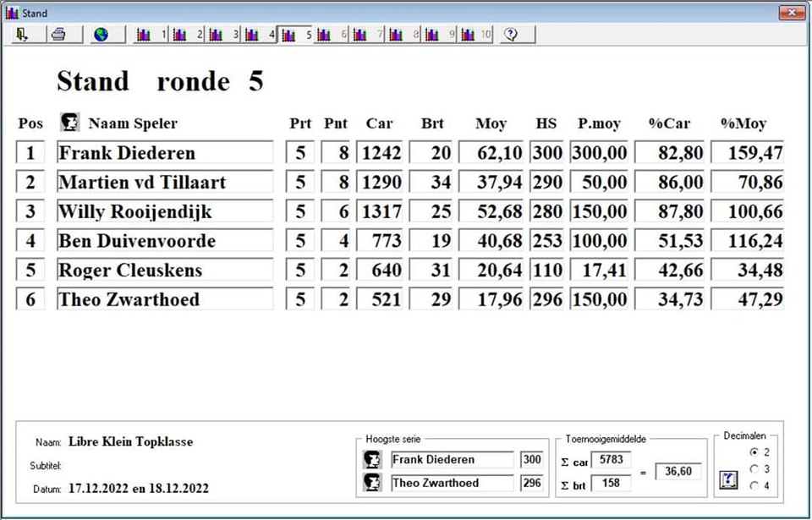Image resolution: width=812 pixels, height=520 pixels.
Task: Select the active round 5 button
Action: [x=296, y=35]
